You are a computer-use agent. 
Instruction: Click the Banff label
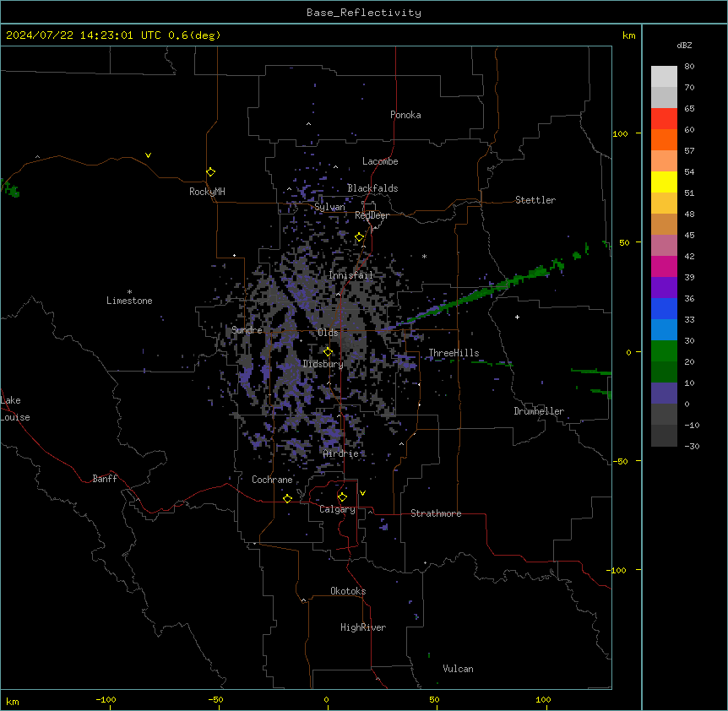click(105, 479)
